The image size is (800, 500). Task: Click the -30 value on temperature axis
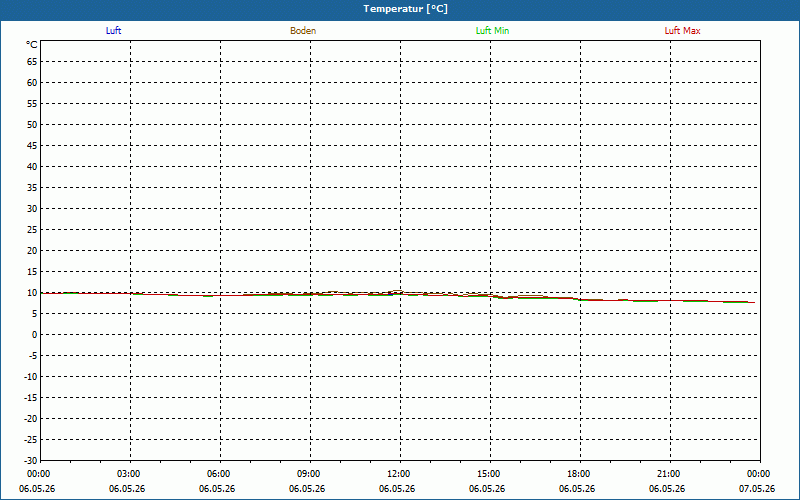click(31, 460)
